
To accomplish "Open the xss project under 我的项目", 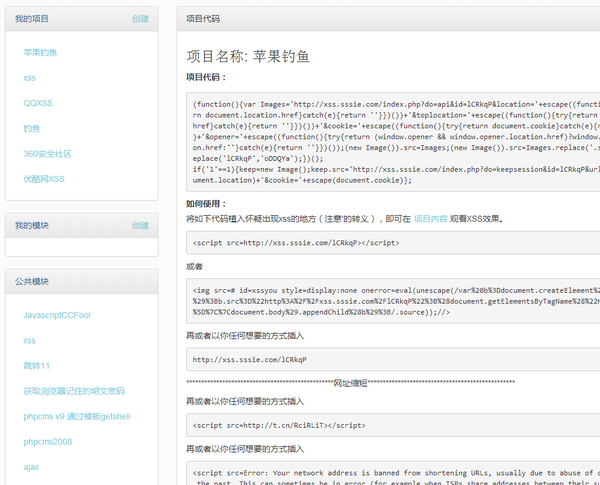I will coord(29,78).
